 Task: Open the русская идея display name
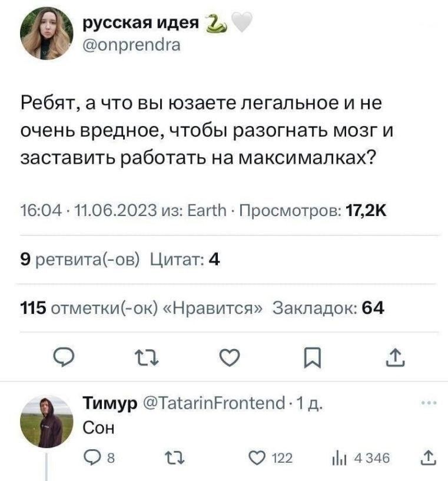[x=140, y=23]
